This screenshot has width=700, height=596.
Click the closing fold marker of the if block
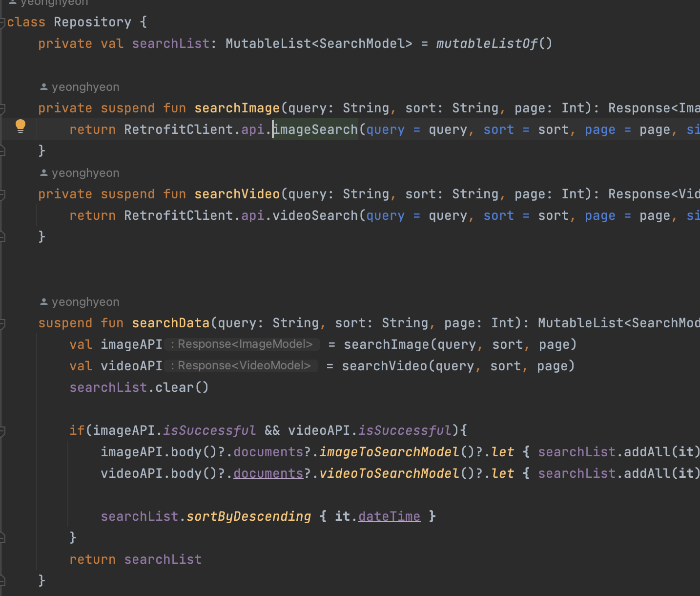click(x=2, y=538)
